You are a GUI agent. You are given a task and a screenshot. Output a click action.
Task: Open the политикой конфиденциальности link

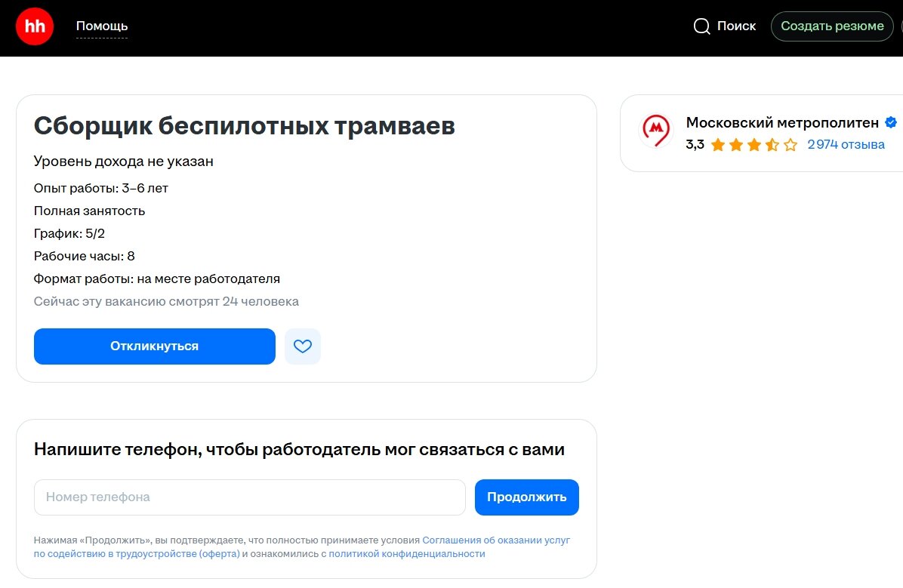tap(406, 554)
